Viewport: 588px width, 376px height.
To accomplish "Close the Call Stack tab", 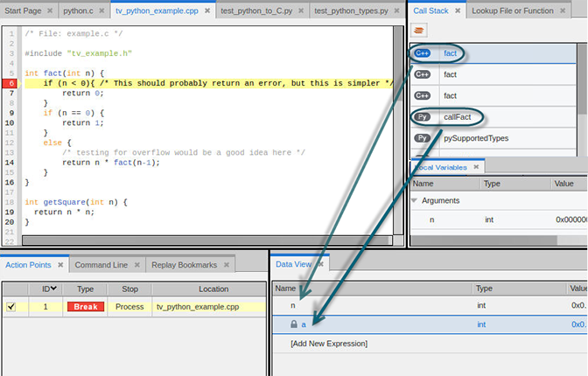I will pyautogui.click(x=456, y=11).
